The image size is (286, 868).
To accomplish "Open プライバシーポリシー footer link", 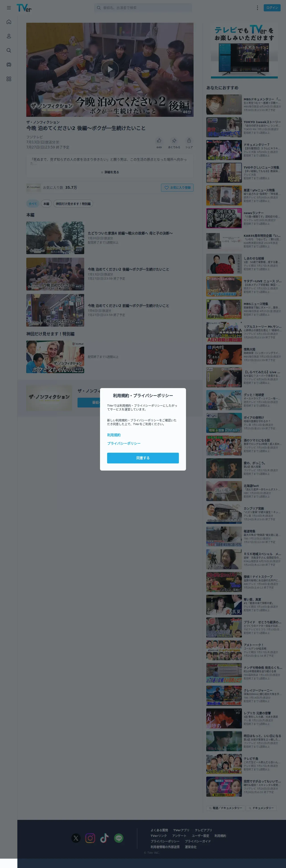I will click(x=165, y=841).
